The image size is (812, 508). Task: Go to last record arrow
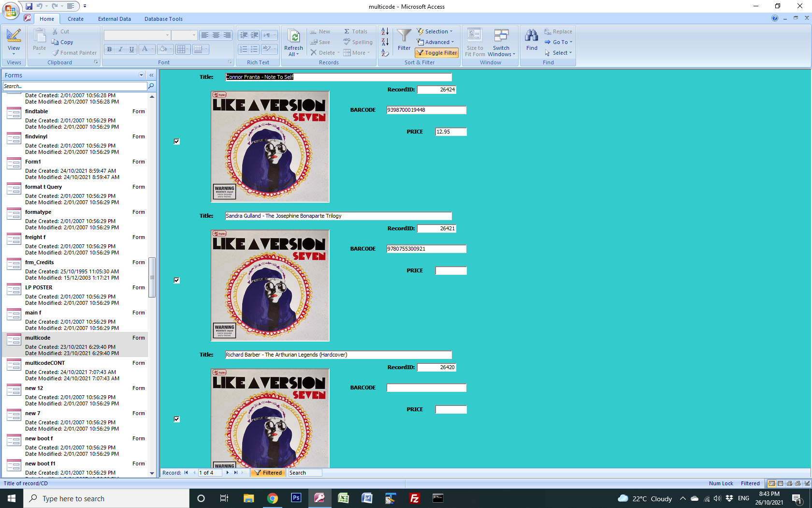[236, 473]
